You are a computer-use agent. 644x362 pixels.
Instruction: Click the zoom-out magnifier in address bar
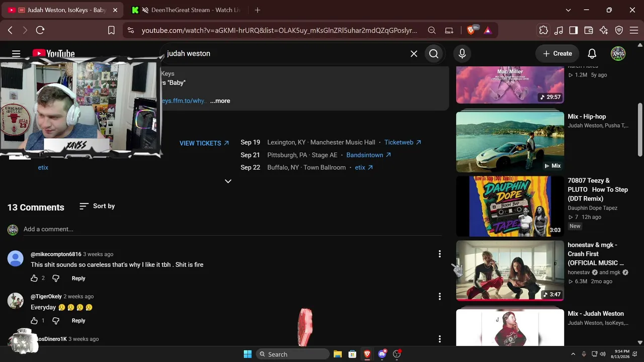432,30
